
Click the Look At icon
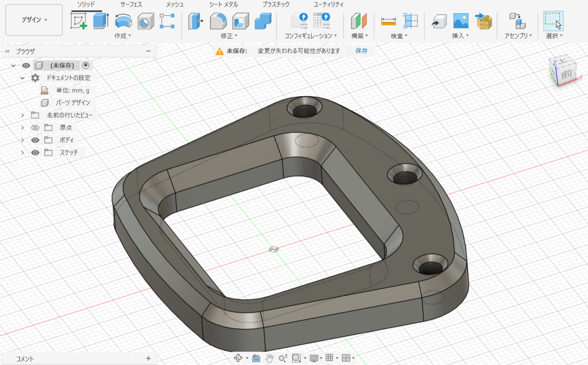(x=256, y=358)
